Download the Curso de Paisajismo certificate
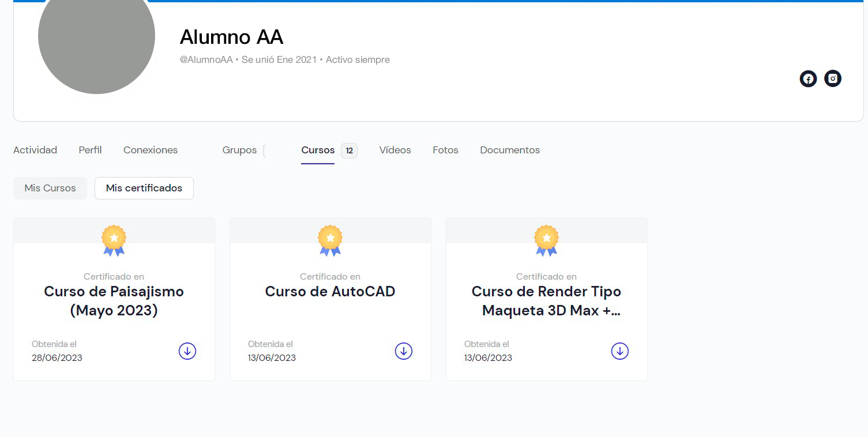 [x=187, y=351]
